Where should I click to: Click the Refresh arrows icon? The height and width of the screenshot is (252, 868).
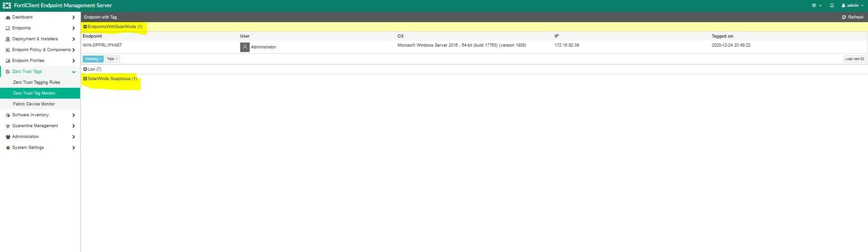pos(844,17)
